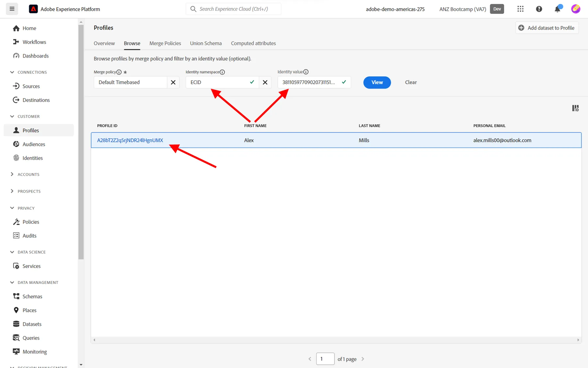
Task: Collapse the PRIVACY section
Action: (x=22, y=208)
